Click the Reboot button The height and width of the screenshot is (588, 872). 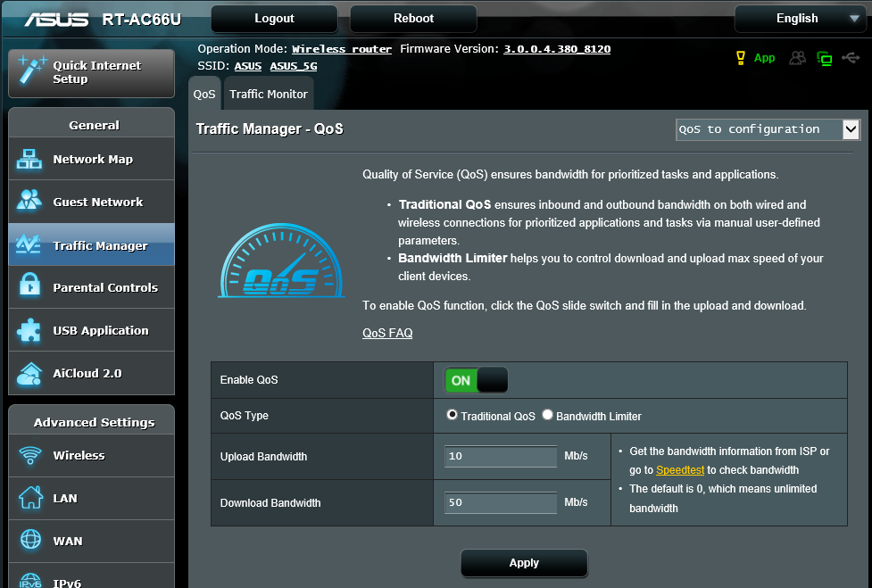click(x=413, y=19)
